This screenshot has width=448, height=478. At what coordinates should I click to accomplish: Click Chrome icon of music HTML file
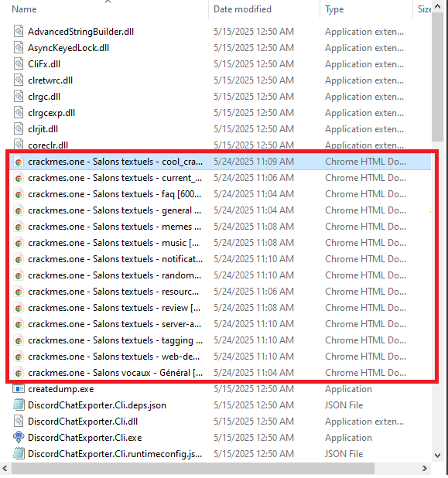click(x=19, y=243)
